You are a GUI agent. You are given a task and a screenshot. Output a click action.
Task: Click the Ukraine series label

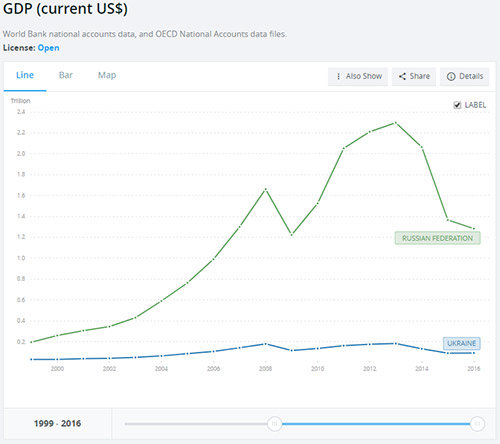[462, 343]
